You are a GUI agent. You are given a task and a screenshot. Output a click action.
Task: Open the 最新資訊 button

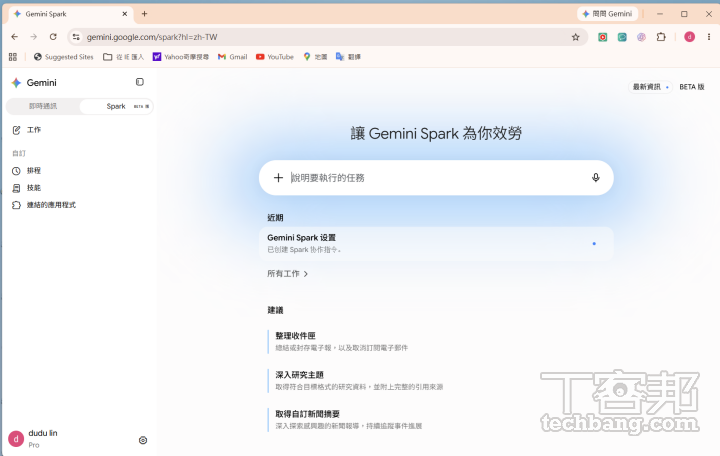coord(650,87)
